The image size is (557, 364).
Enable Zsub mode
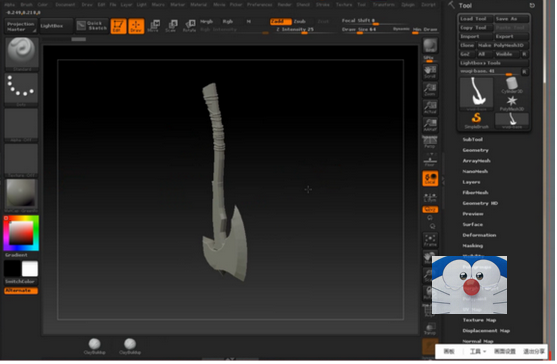click(x=300, y=22)
